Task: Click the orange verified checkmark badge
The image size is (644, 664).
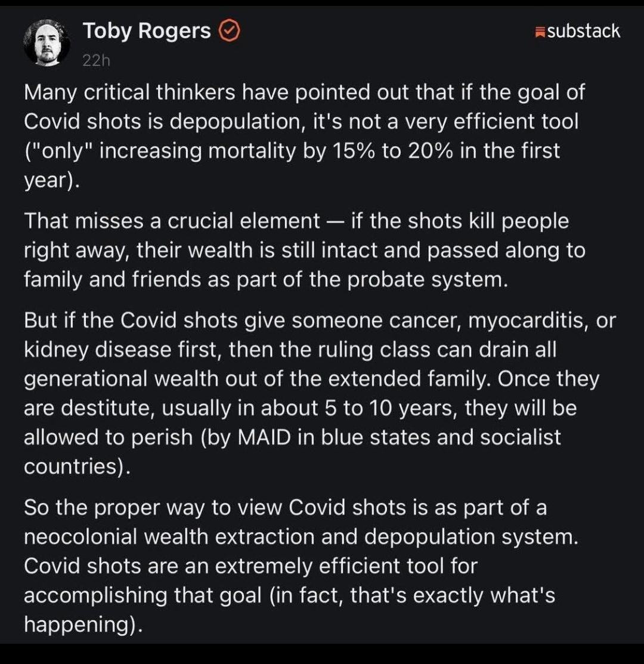Action: click(230, 31)
